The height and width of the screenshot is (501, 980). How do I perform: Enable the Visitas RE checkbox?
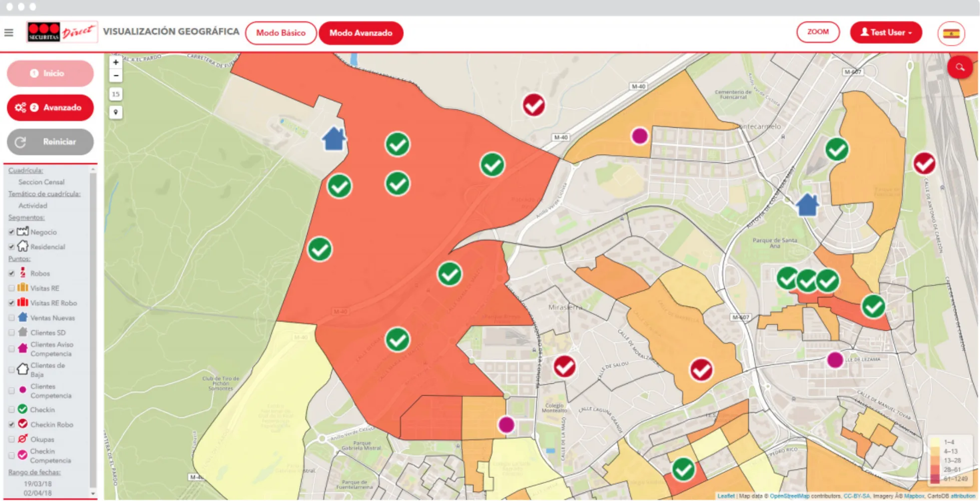click(11, 288)
